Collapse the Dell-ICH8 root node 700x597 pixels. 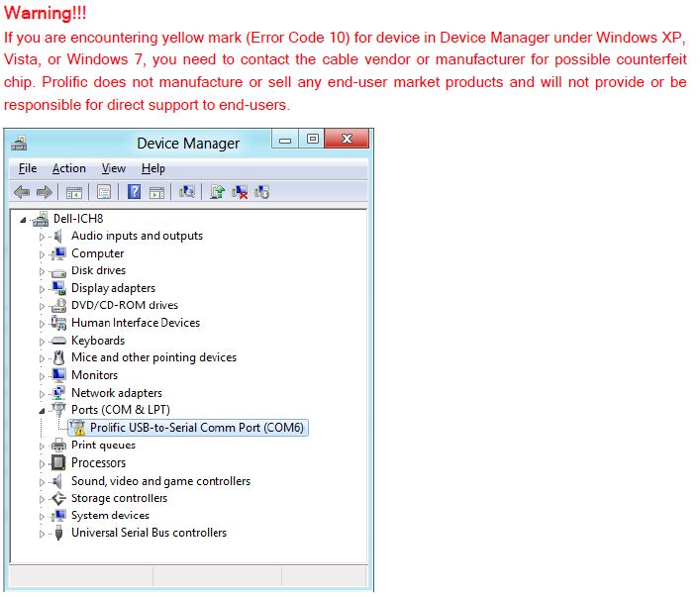(x=23, y=220)
